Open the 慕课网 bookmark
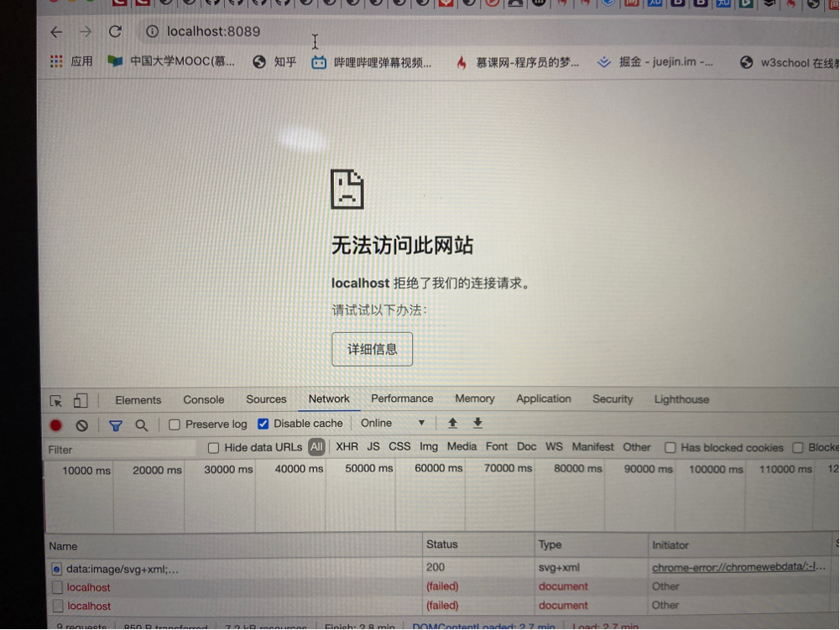The image size is (840, 630). 518,63
